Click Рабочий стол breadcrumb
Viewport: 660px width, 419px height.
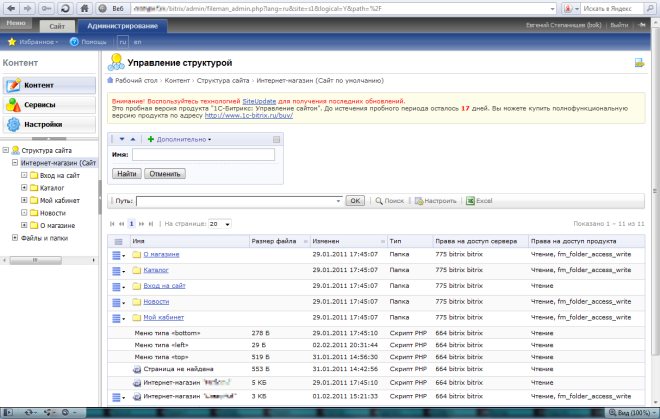click(136, 80)
